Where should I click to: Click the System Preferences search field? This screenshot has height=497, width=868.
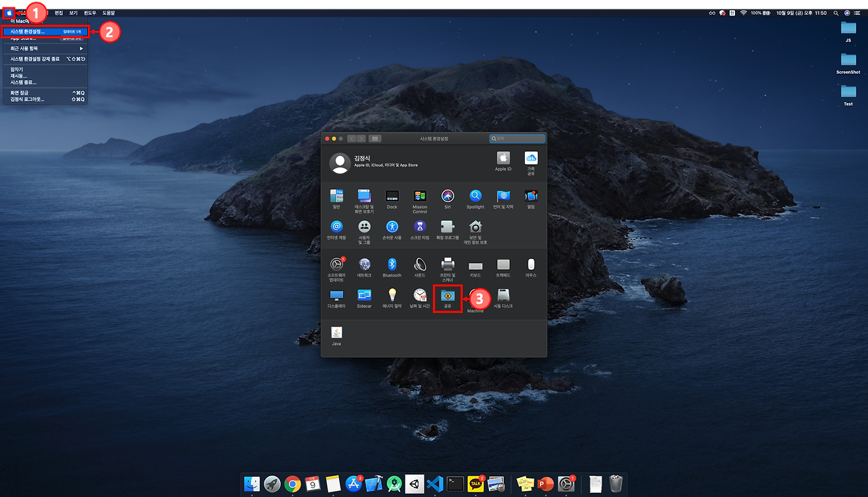(x=517, y=138)
